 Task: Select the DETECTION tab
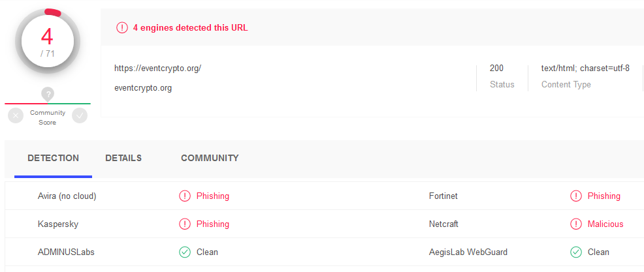click(x=53, y=158)
